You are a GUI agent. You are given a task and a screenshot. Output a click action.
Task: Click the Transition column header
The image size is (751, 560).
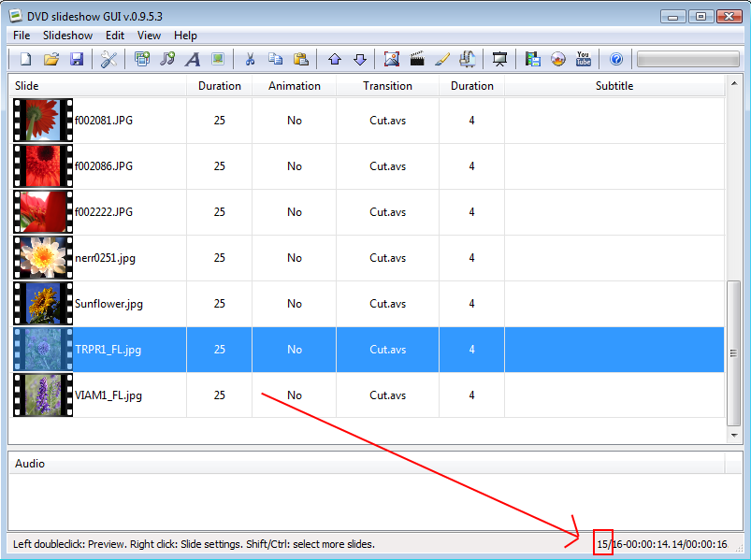coord(387,86)
